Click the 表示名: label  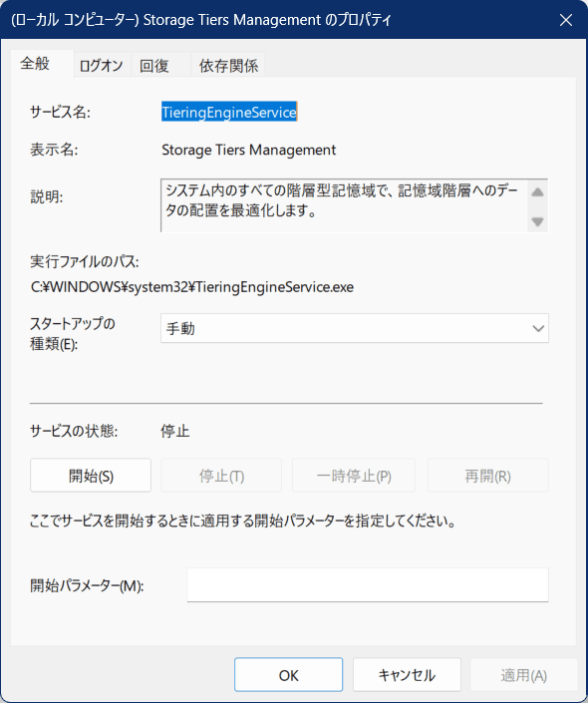[54, 150]
